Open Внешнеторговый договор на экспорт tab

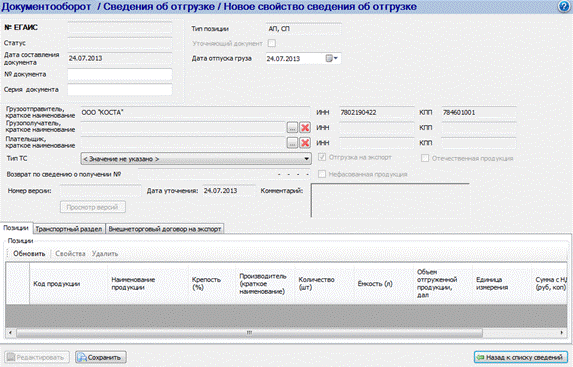pos(164,229)
